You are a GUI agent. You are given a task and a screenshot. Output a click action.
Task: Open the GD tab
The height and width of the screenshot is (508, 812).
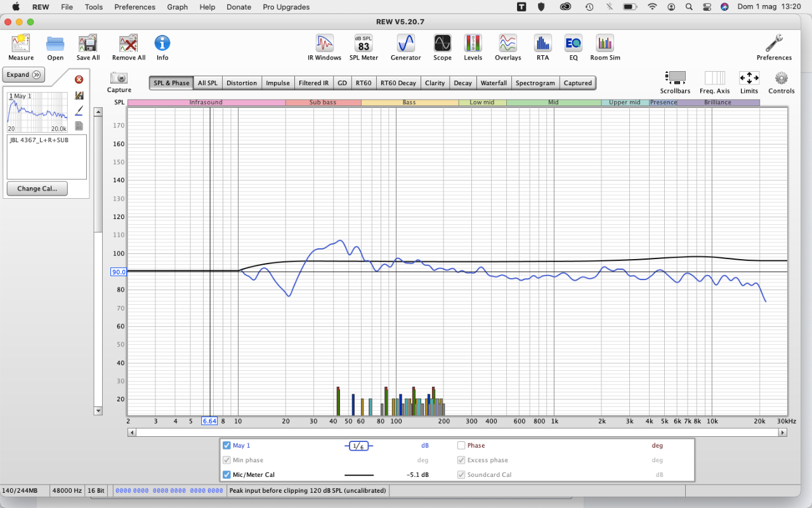point(342,83)
